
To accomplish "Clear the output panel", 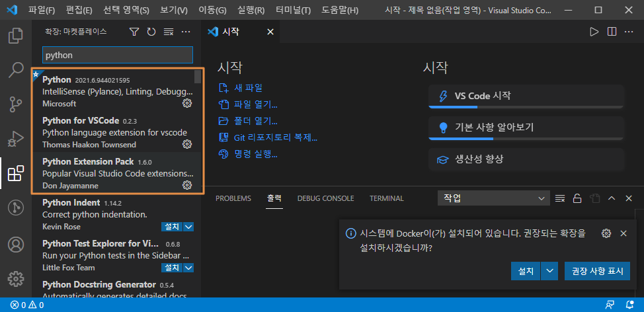I will (x=559, y=198).
